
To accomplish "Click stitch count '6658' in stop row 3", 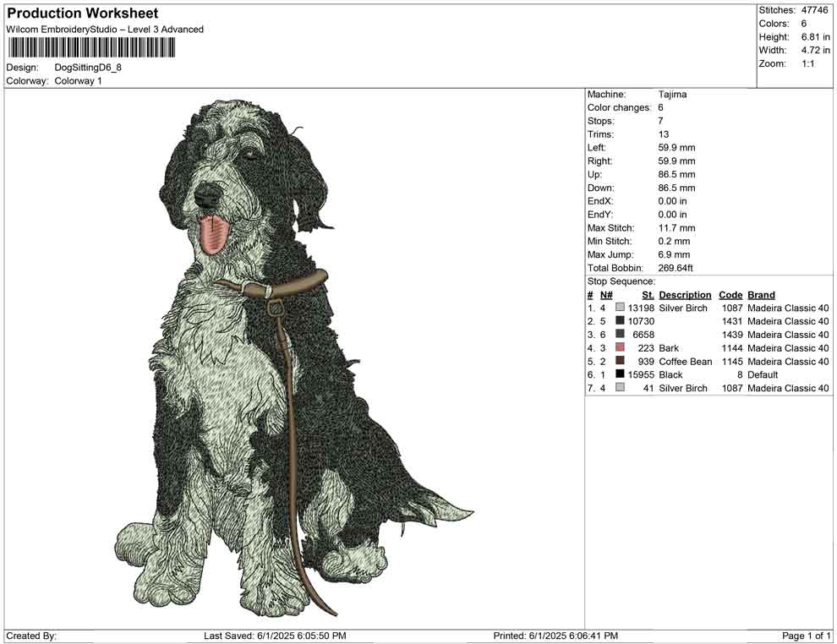I will pyautogui.click(x=643, y=335).
